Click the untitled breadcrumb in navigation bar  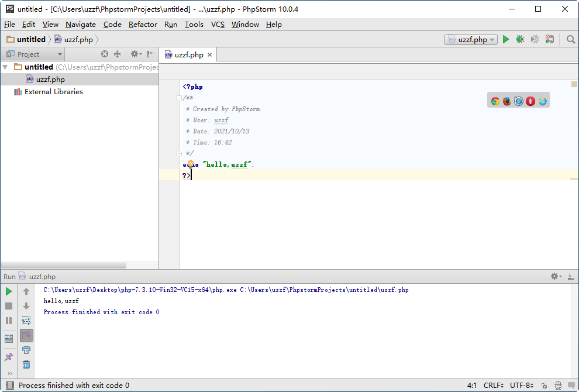[x=26, y=39]
